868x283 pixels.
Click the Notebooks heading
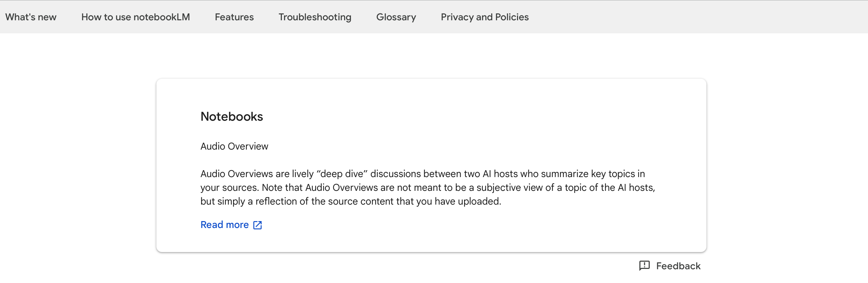click(x=232, y=117)
